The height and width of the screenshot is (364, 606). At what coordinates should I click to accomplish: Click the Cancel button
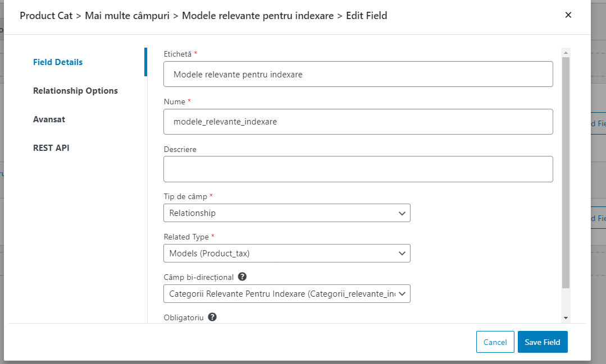click(495, 342)
